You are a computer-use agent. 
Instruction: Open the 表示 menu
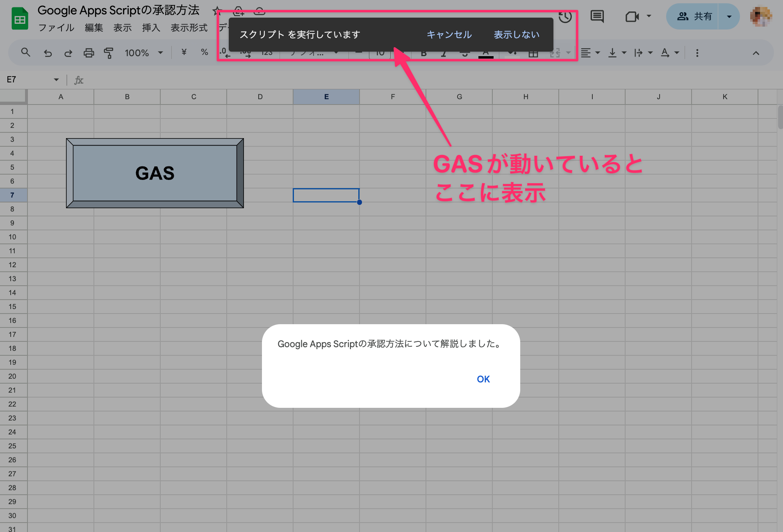click(123, 28)
